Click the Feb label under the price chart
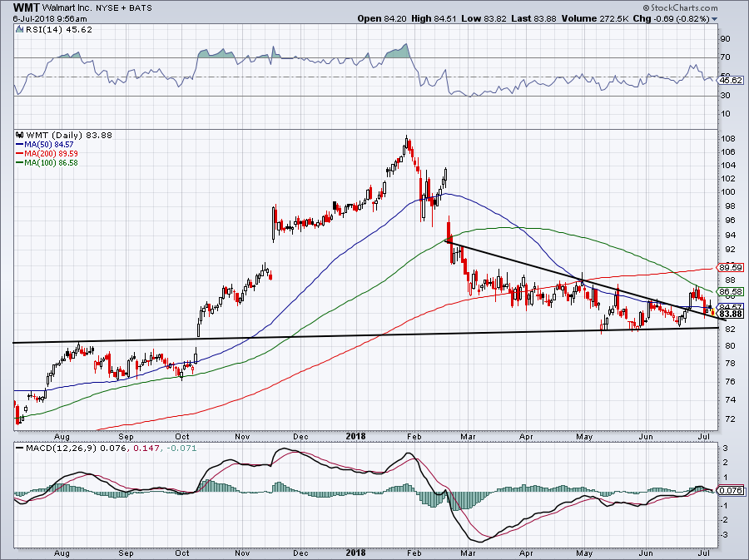Viewport: 749px width, 560px height. 414,436
